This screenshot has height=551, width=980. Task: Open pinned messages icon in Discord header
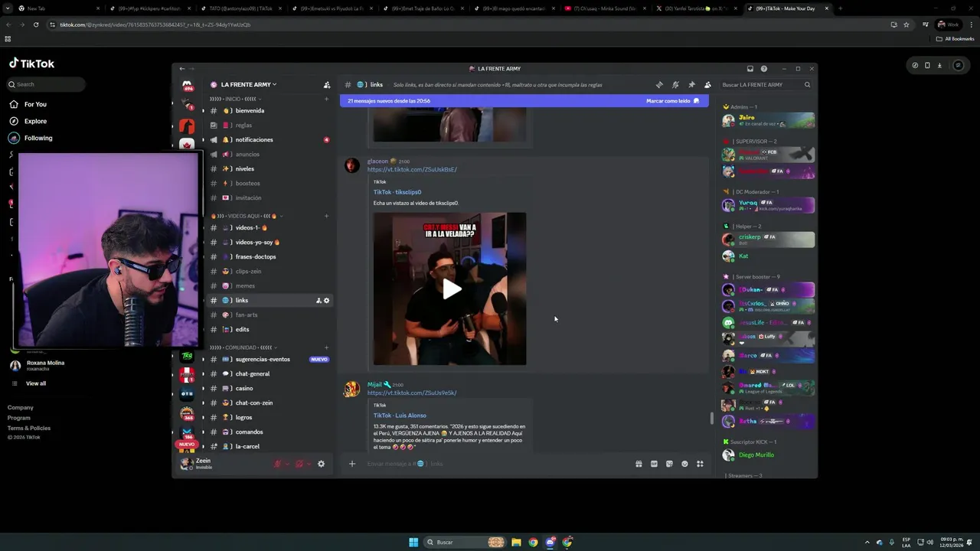click(x=691, y=85)
